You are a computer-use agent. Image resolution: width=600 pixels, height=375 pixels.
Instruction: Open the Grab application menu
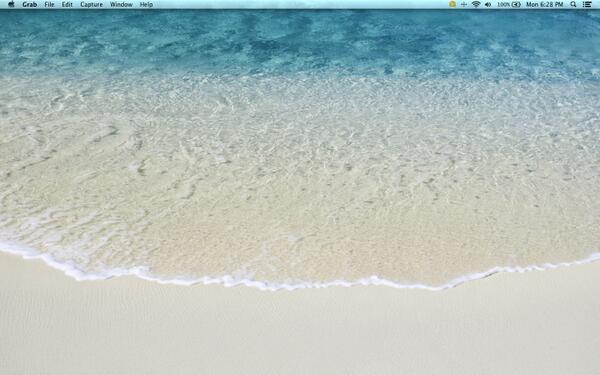(x=29, y=5)
